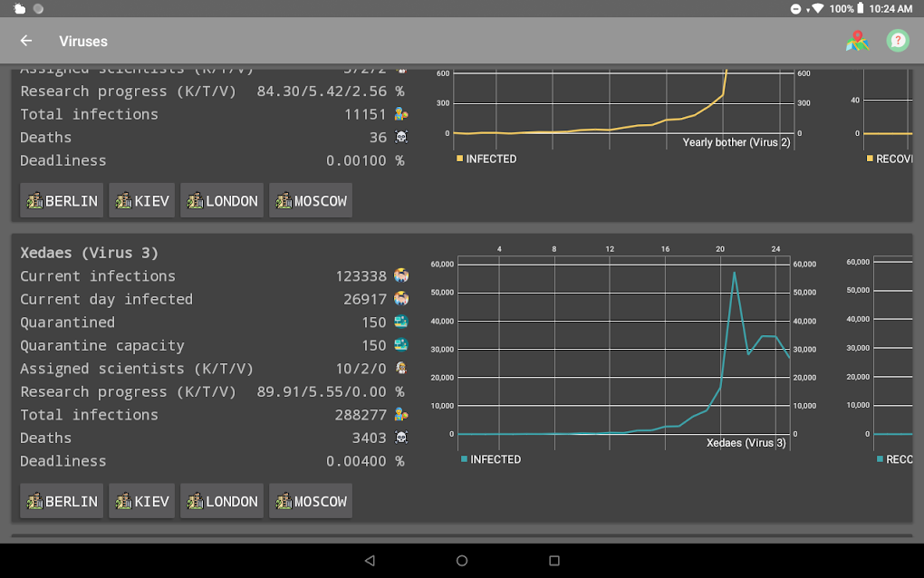Image resolution: width=924 pixels, height=578 pixels.
Task: Tap the Xedaes current infections icon
Action: [401, 275]
